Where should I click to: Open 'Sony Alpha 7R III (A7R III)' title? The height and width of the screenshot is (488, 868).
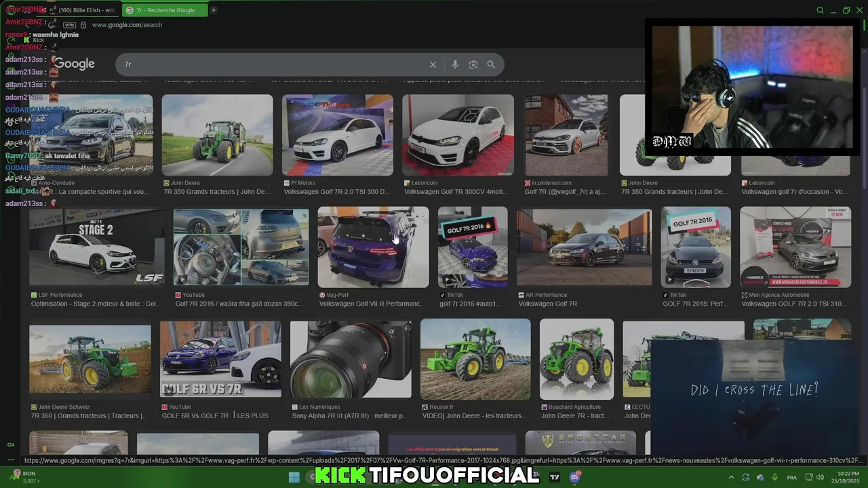pyautogui.click(x=351, y=415)
